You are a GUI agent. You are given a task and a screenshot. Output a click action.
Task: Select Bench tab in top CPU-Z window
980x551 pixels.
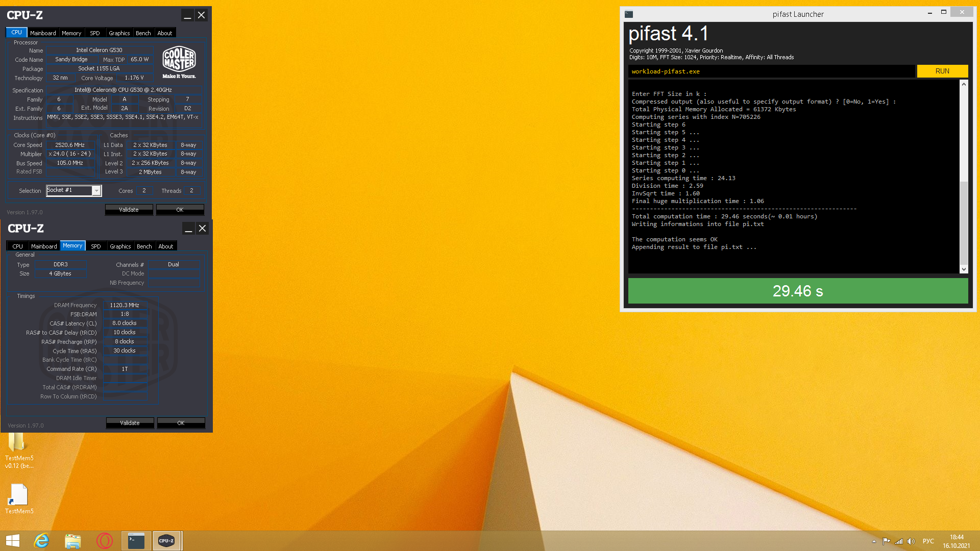(x=143, y=33)
